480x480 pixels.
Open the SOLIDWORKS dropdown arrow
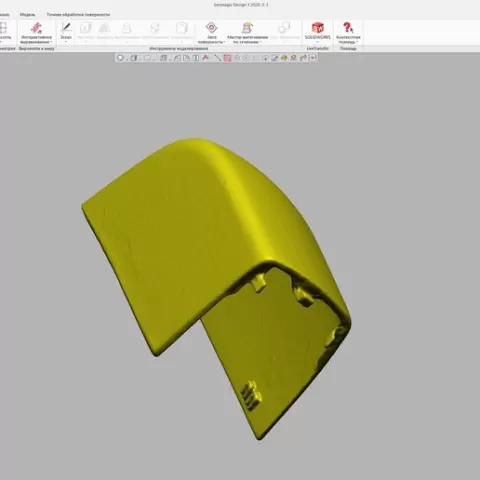pyautogui.click(x=317, y=42)
